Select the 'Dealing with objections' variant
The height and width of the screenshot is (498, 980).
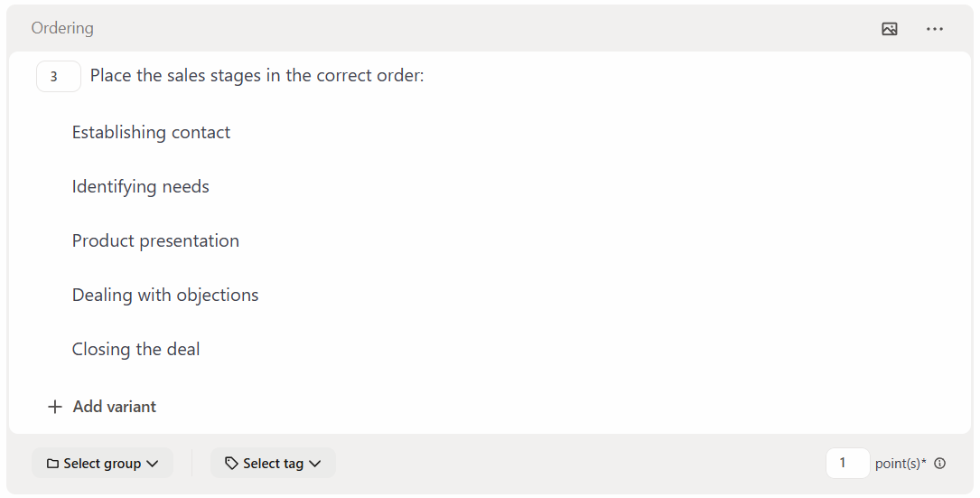tap(165, 296)
